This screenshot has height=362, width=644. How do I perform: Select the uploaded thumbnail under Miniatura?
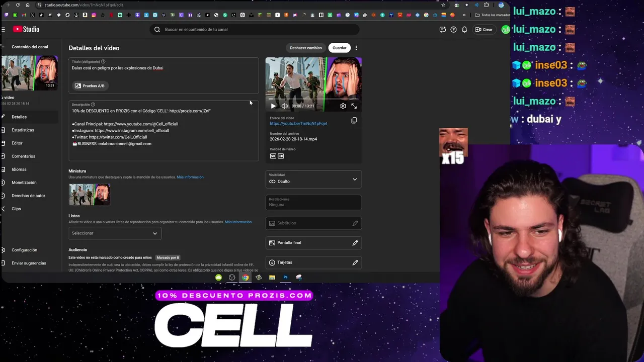(x=90, y=195)
